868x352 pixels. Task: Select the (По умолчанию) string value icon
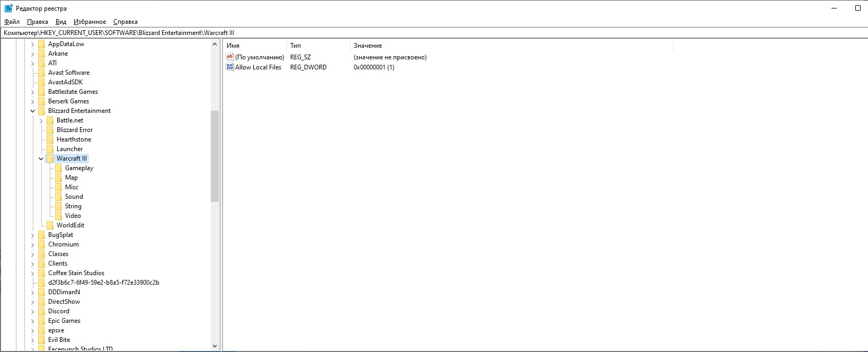pyautogui.click(x=230, y=57)
